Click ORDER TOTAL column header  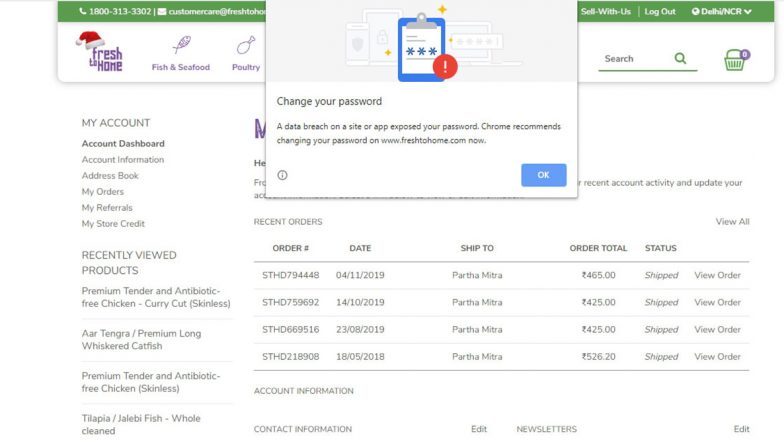click(x=598, y=248)
